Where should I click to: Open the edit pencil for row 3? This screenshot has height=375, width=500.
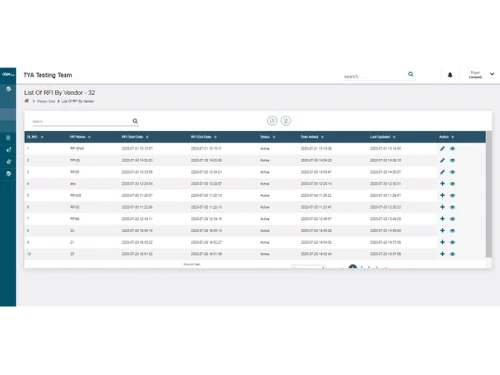[x=442, y=172]
